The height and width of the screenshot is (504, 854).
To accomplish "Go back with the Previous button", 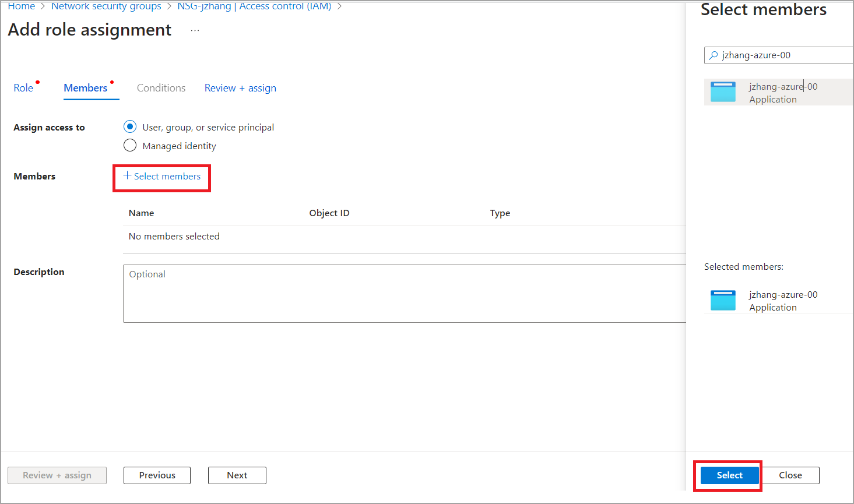I will click(157, 475).
